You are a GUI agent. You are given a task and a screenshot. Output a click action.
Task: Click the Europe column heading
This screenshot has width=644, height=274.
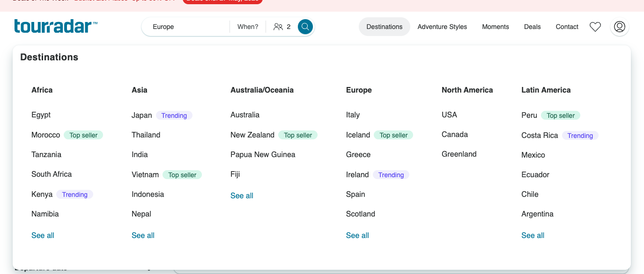359,90
